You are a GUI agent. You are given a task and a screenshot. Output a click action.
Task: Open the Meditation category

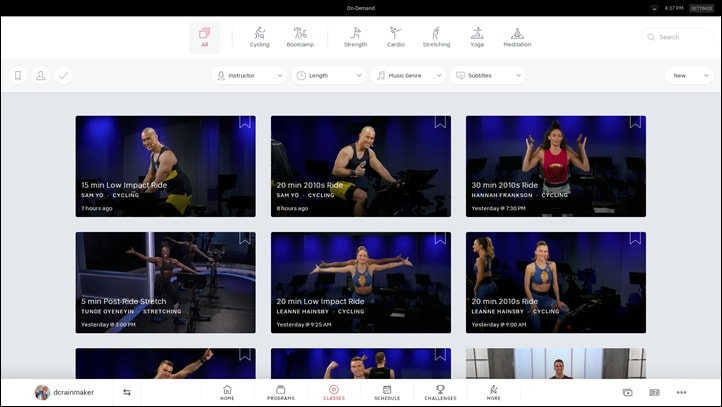click(517, 37)
